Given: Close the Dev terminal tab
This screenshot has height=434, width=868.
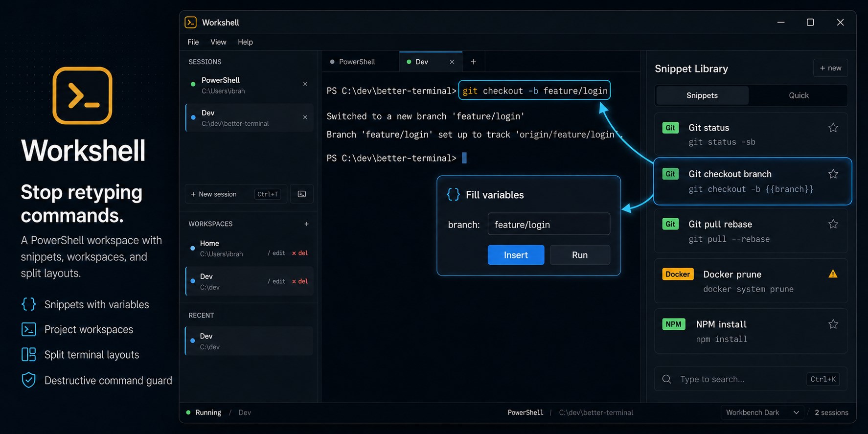Looking at the screenshot, I should coord(452,62).
